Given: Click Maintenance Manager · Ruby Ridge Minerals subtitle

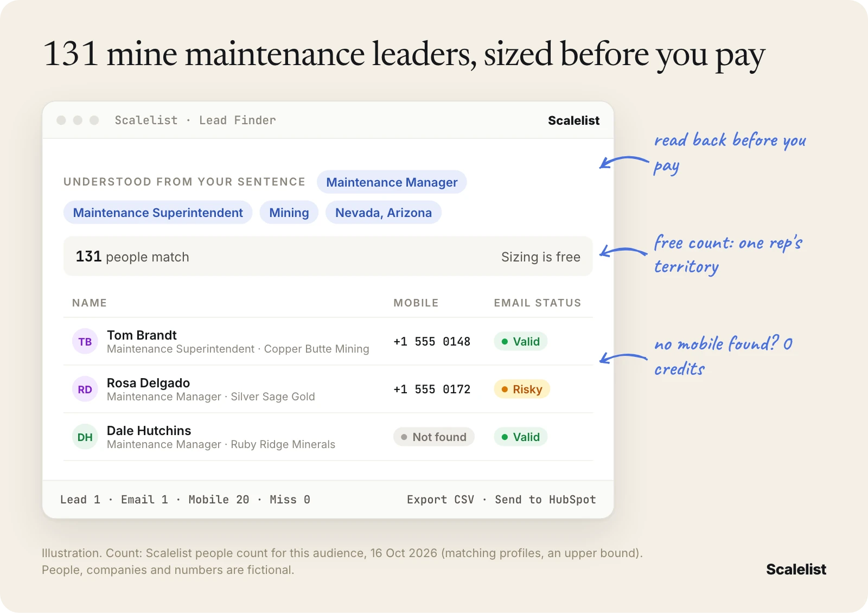Looking at the screenshot, I should pyautogui.click(x=221, y=444).
